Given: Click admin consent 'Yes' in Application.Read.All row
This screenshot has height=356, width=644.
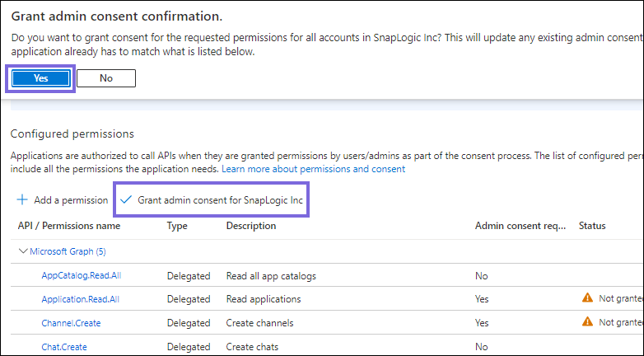Looking at the screenshot, I should 482,299.
